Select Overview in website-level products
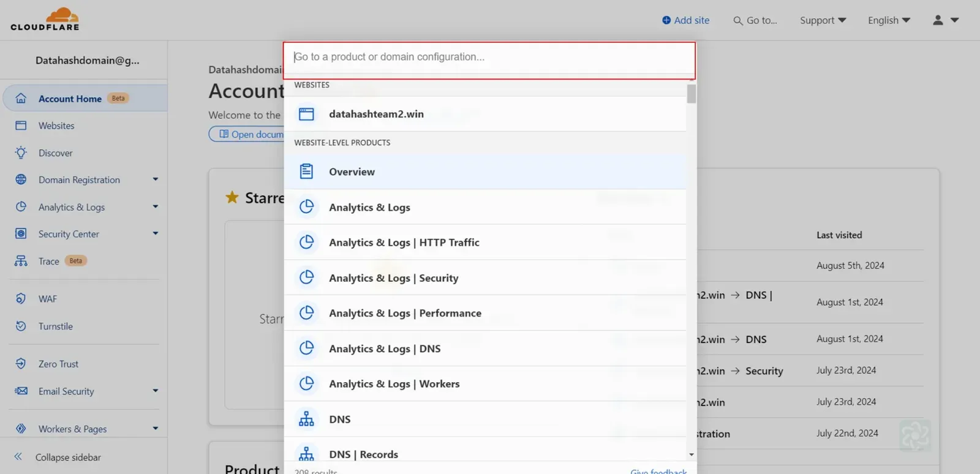 tap(485, 171)
